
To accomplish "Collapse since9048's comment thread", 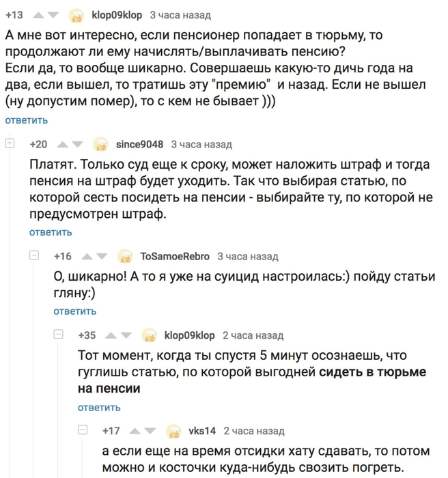I will [x=10, y=143].
